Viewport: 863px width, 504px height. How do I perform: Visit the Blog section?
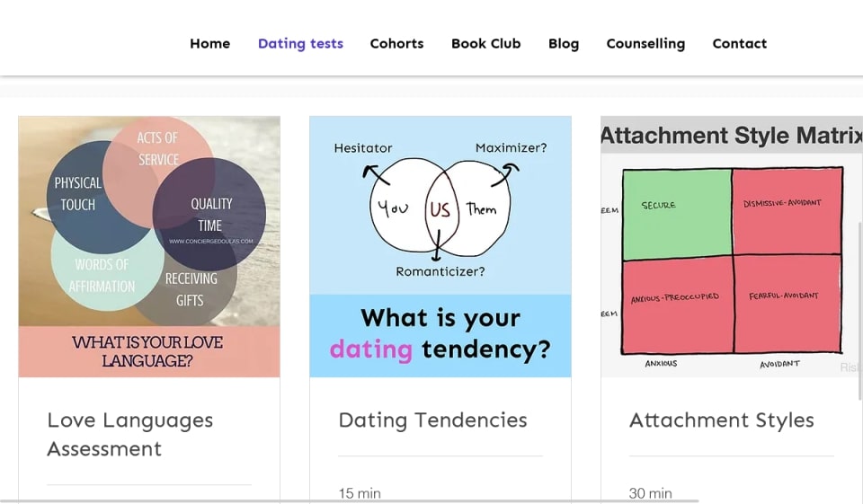(564, 43)
